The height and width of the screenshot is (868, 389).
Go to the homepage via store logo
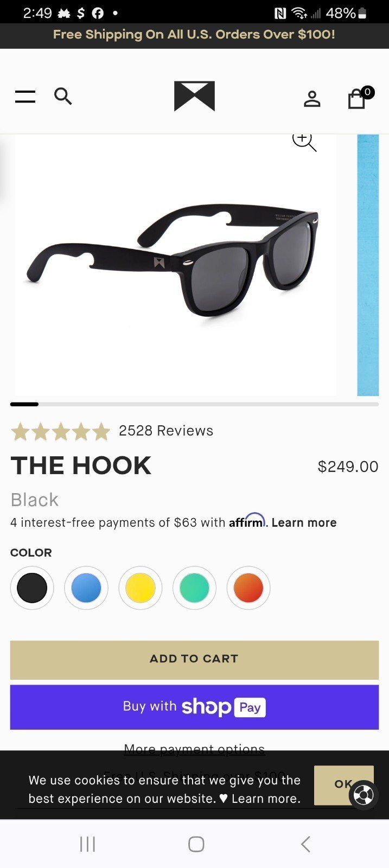(x=194, y=96)
